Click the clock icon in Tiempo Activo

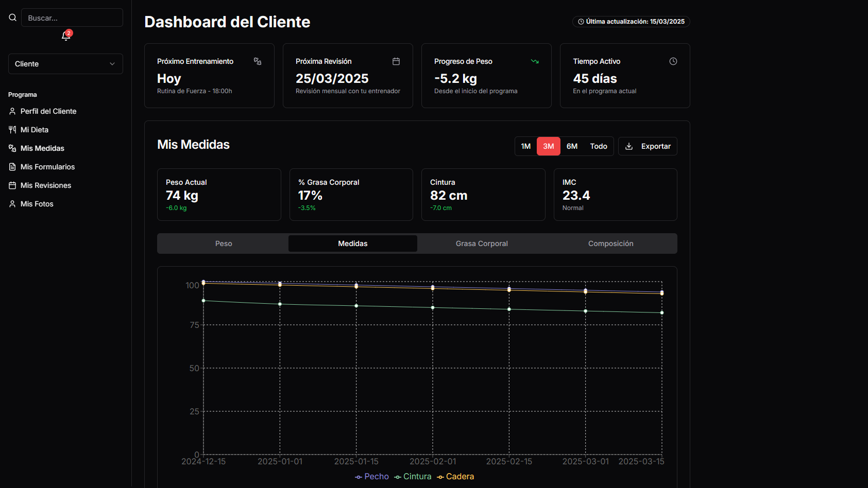coord(673,61)
